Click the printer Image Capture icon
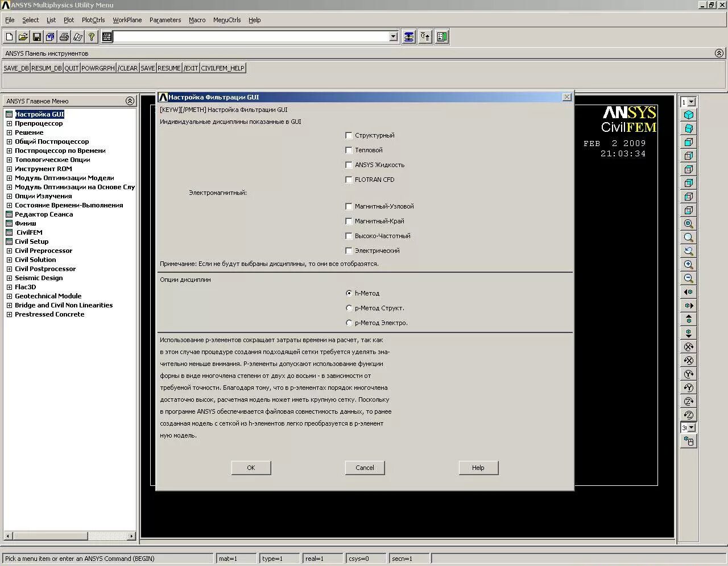Screen dimensions: 728x566 pyautogui.click(x=64, y=37)
